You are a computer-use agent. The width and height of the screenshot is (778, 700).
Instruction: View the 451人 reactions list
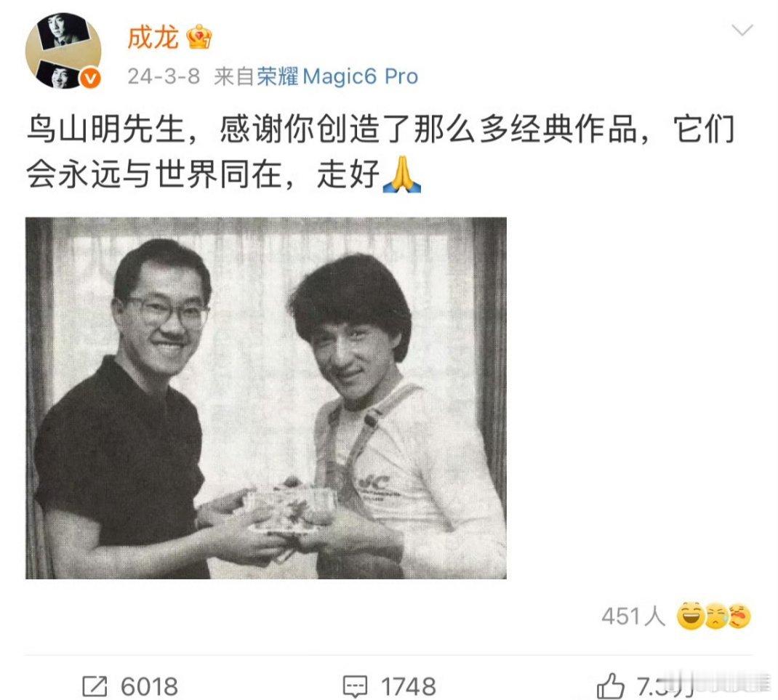[x=633, y=616]
